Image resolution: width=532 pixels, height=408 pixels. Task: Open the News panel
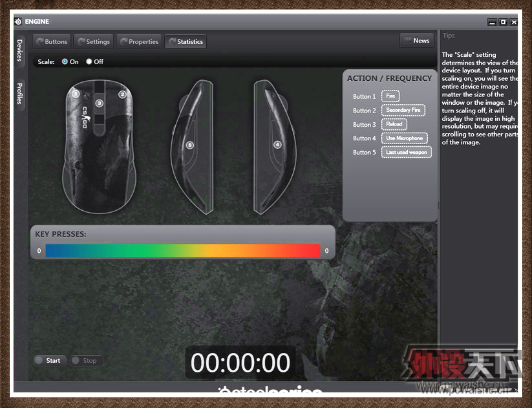[417, 41]
